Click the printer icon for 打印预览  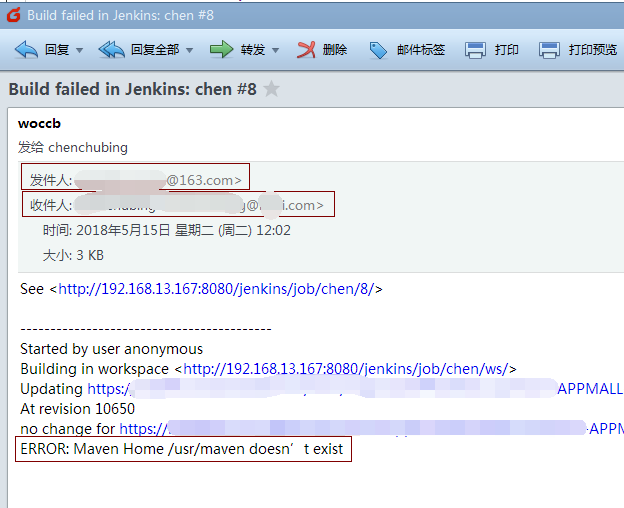[549, 50]
